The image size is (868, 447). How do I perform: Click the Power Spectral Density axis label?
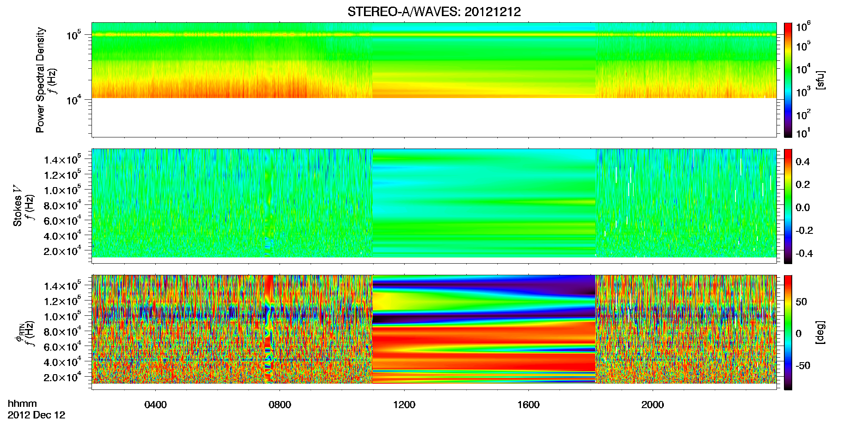point(40,80)
